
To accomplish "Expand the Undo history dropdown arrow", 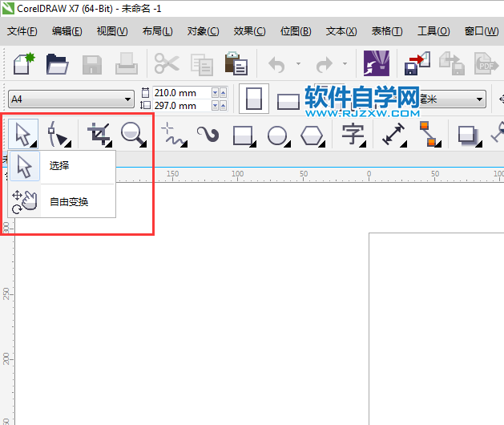I will pos(298,63).
